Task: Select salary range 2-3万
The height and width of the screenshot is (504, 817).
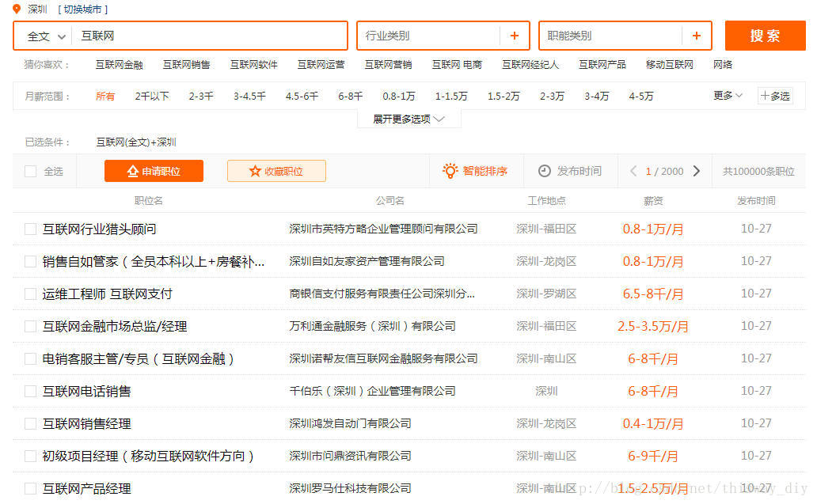Action: pos(552,97)
